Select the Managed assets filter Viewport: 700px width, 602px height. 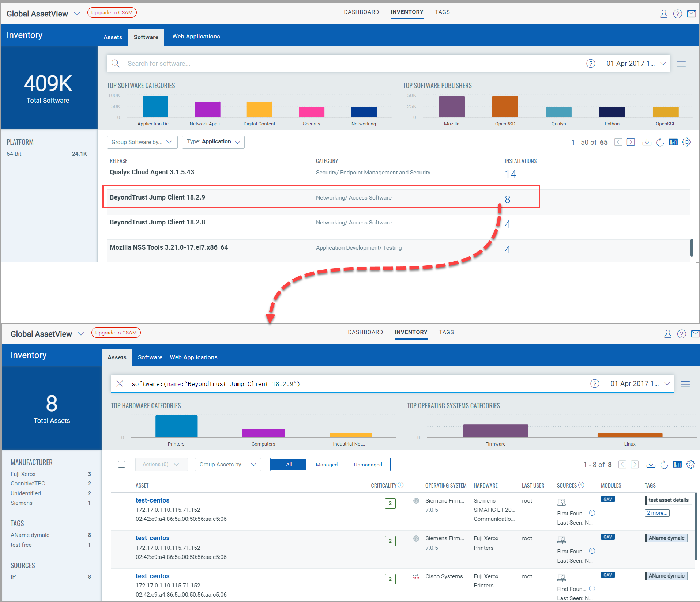[x=327, y=465]
